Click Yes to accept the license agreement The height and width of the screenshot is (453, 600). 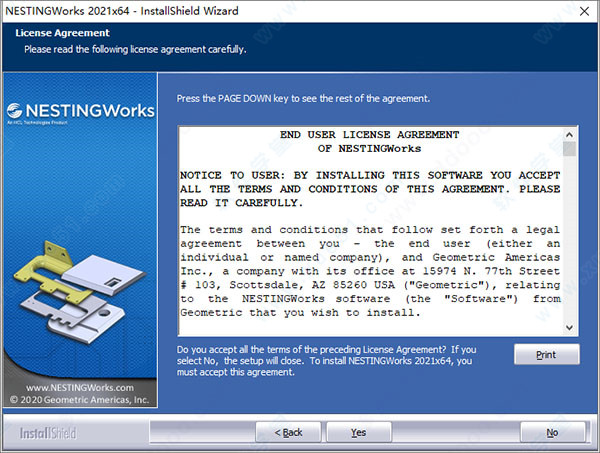[357, 432]
